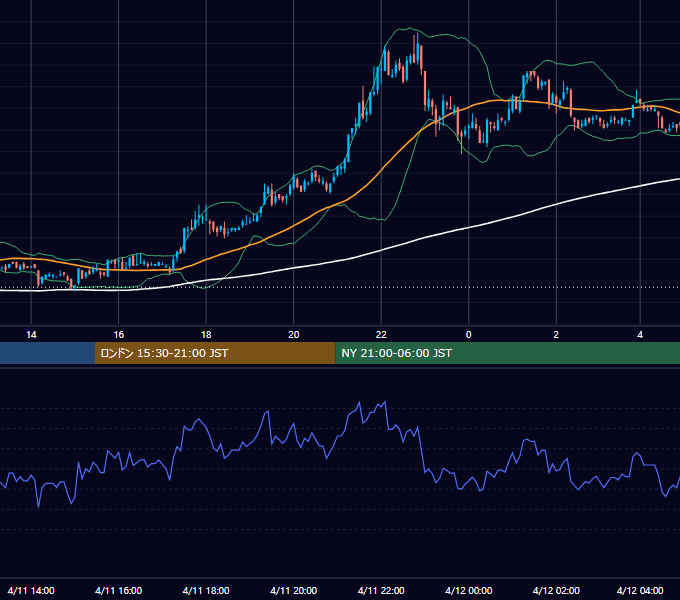680x600 pixels.
Task: Click the 4/11 18:00 date label
Action: (206, 590)
